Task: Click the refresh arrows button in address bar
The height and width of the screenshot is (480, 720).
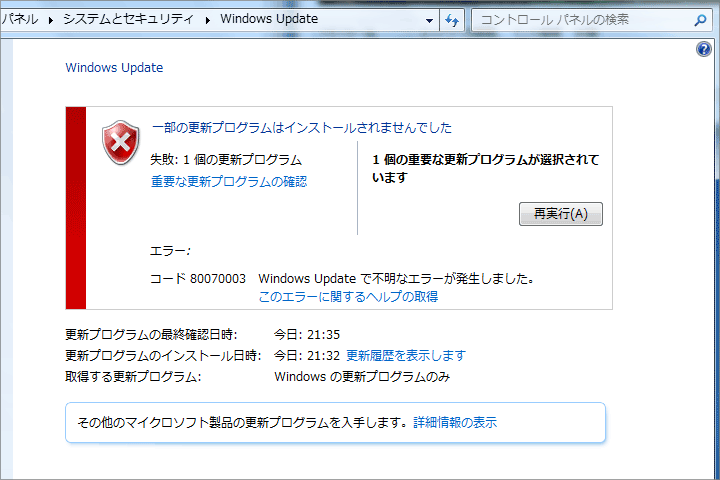Action: click(452, 20)
